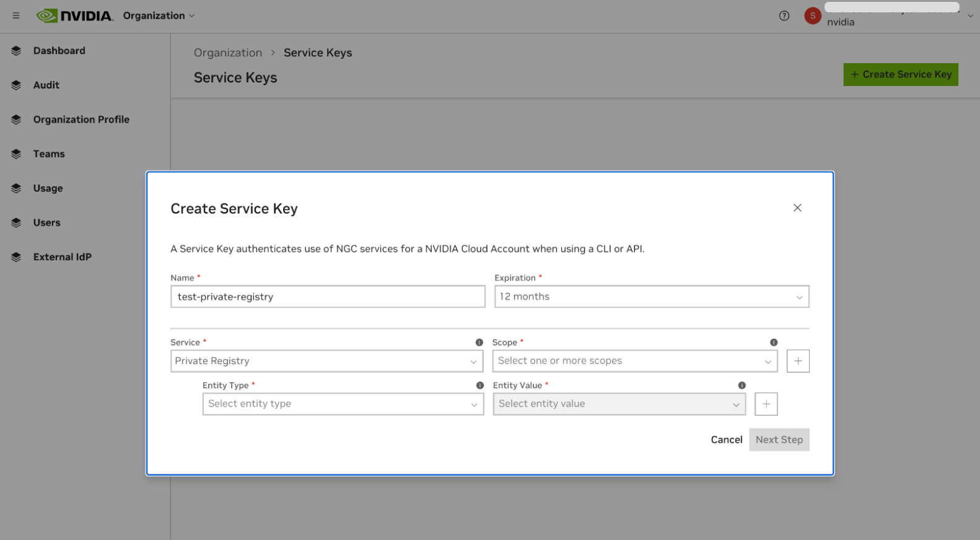This screenshot has width=980, height=540.
Task: Click the Create Service Key dialog title
Action: tap(234, 209)
